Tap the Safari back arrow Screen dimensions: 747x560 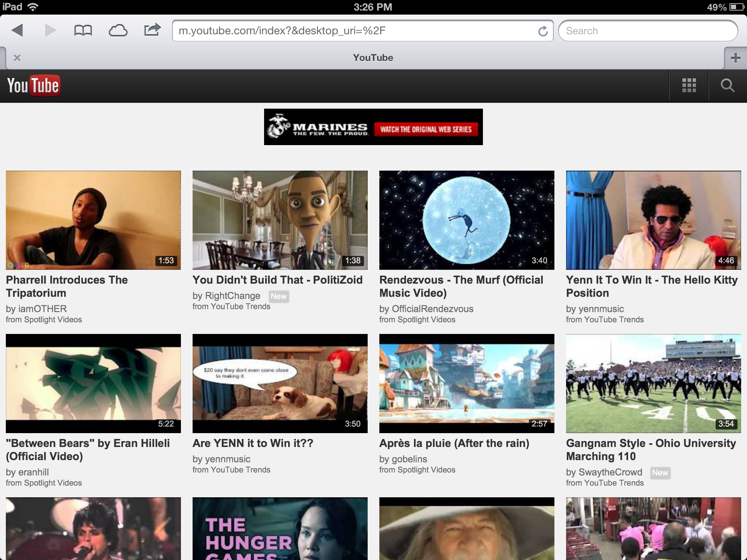18,30
